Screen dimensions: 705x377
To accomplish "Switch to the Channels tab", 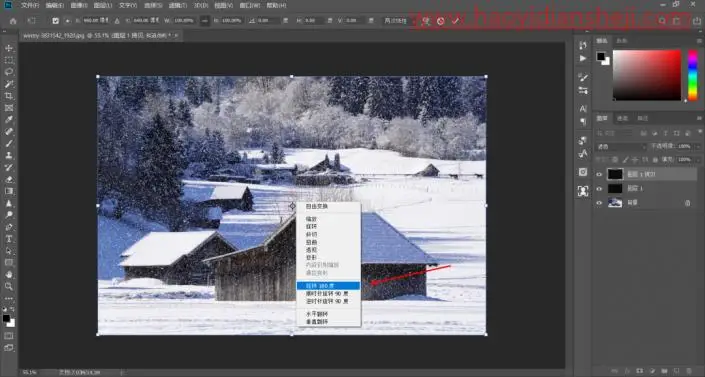I will point(622,118).
